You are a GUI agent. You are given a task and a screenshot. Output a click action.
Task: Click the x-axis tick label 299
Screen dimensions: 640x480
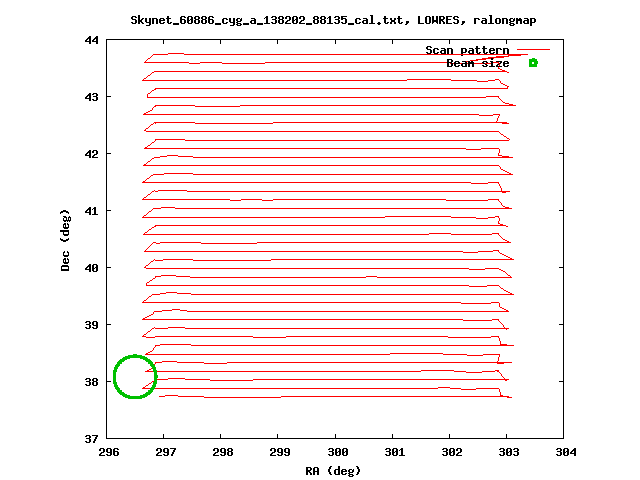pos(280,452)
